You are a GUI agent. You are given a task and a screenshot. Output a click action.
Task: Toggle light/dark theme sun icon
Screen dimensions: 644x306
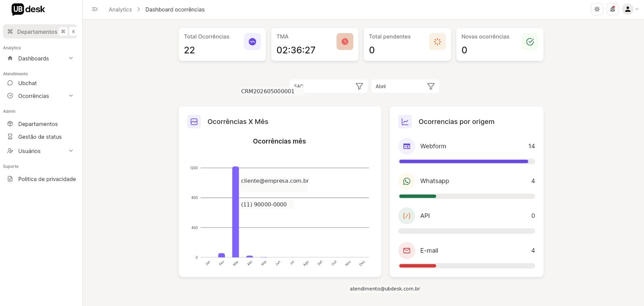click(x=597, y=9)
